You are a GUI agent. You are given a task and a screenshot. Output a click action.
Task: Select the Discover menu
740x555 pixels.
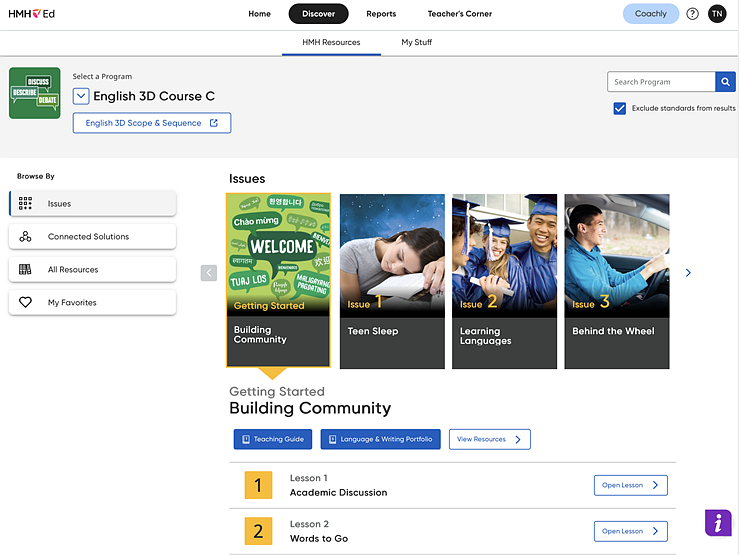point(319,14)
